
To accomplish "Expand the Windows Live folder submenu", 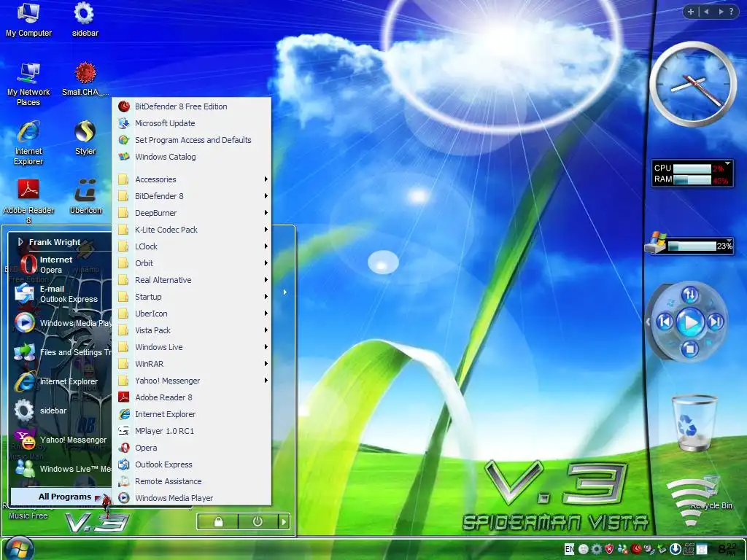I will (x=193, y=347).
